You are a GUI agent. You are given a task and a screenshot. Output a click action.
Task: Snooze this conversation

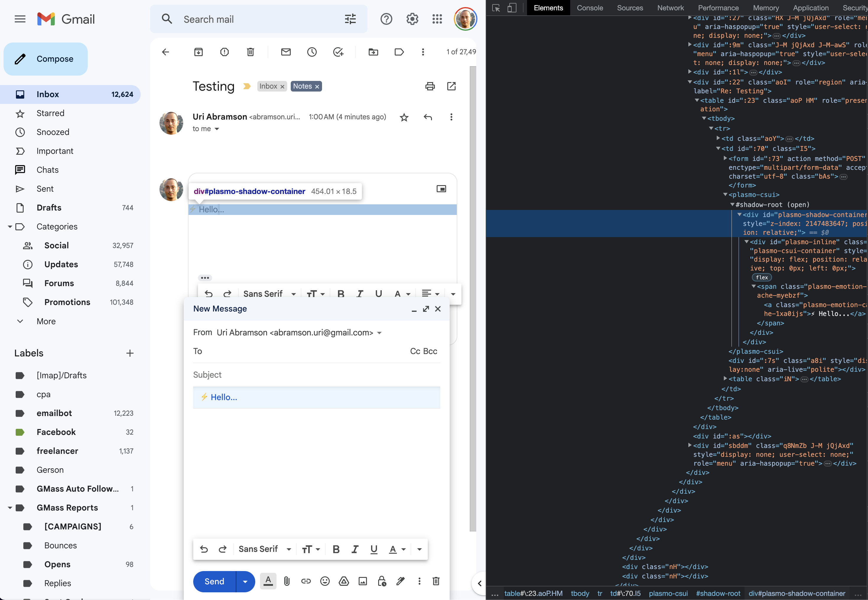pyautogui.click(x=311, y=52)
